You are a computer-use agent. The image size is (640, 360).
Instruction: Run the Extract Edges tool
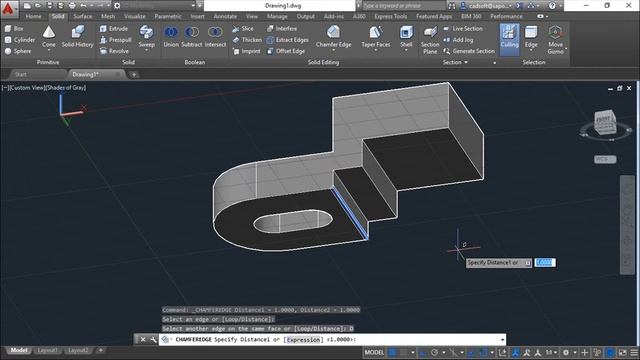coord(287,40)
